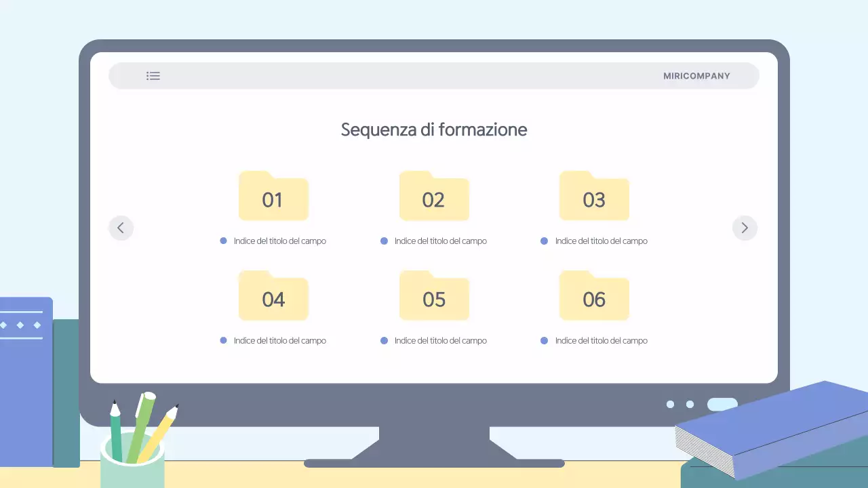Open the link under folder 05

pos(440,340)
